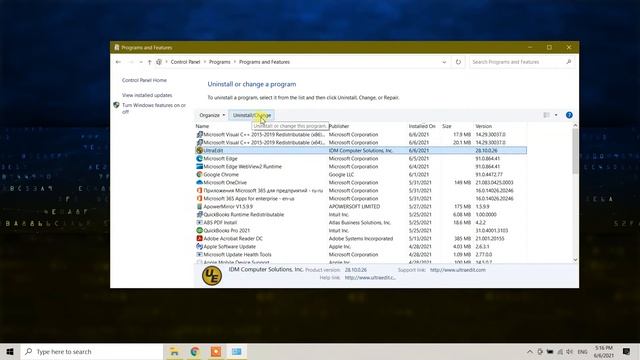
Task: Open Google Chrome from the taskbar
Action: 195,351
